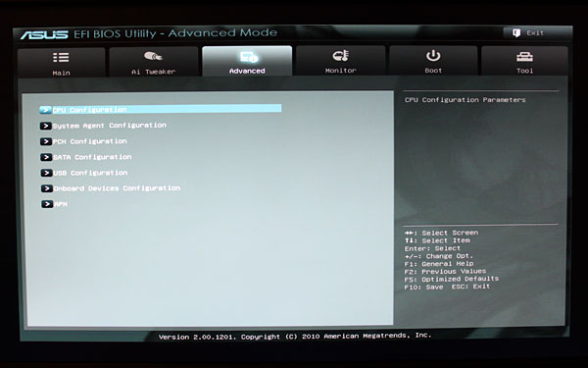Click the ASUS logo in header
588x368 pixels.
click(44, 35)
